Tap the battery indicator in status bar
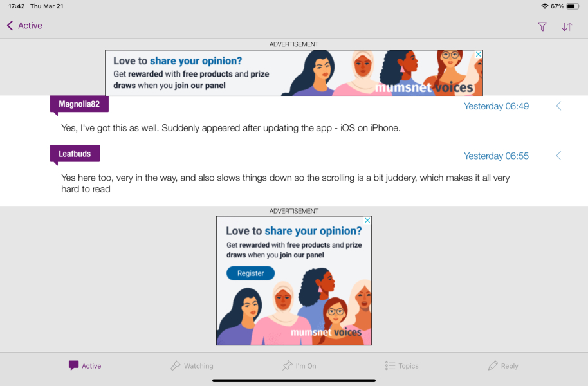This screenshot has height=386, width=588. (573, 6)
